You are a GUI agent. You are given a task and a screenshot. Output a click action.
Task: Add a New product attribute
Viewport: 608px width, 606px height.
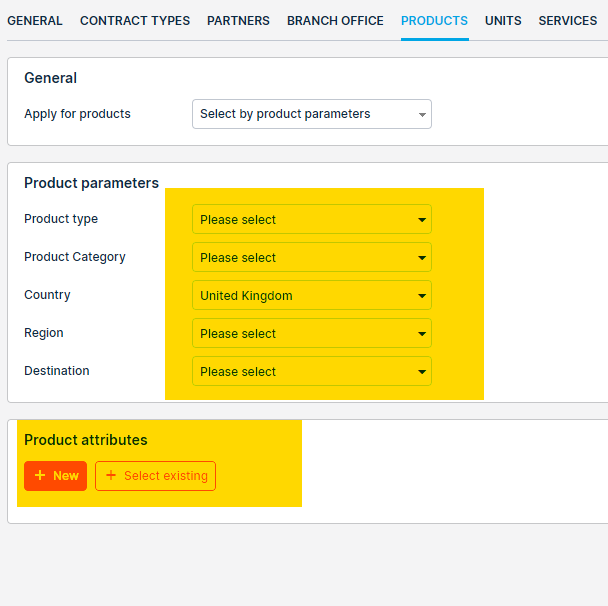[x=55, y=476]
